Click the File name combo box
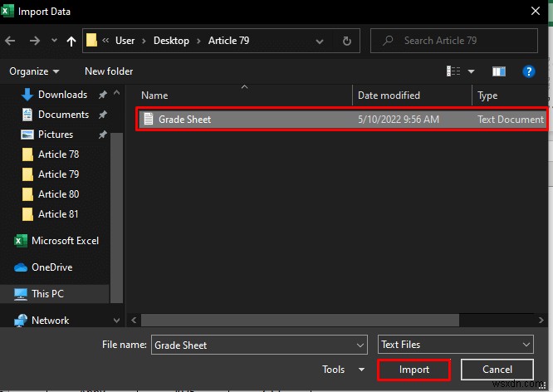Image resolution: width=553 pixels, height=392 pixels. [x=259, y=345]
